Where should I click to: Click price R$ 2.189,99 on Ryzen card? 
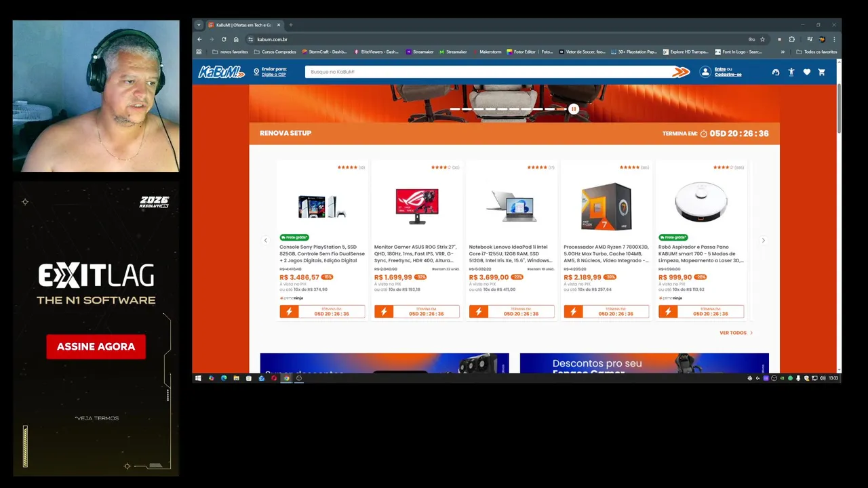[583, 277]
